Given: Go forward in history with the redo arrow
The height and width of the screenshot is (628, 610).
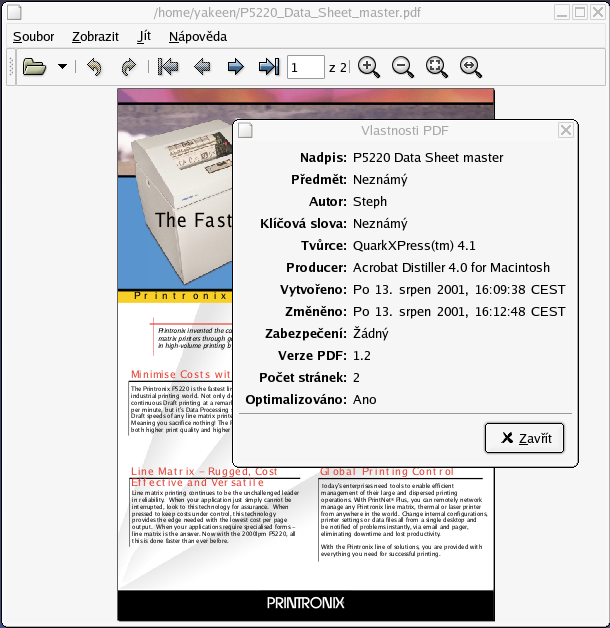Looking at the screenshot, I should pos(129,66).
